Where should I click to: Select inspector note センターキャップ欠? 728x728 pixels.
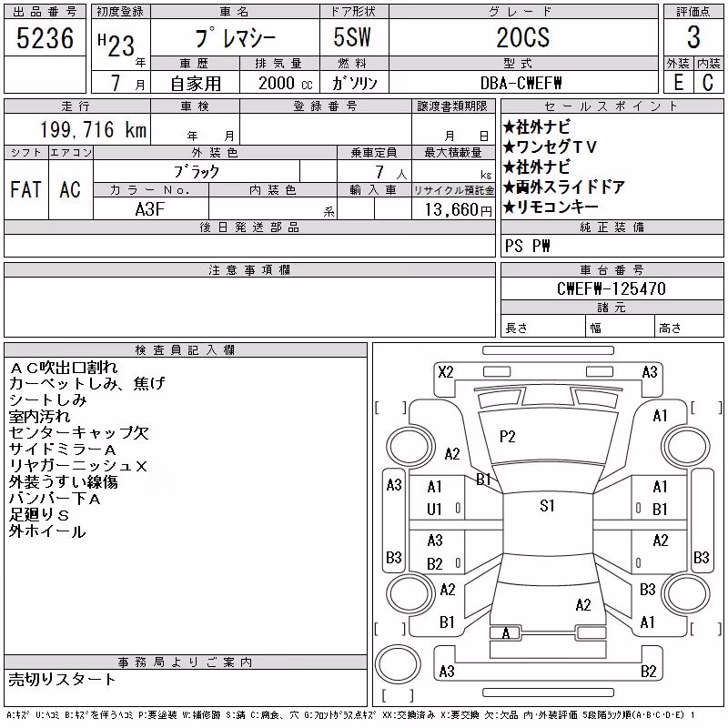(79, 433)
